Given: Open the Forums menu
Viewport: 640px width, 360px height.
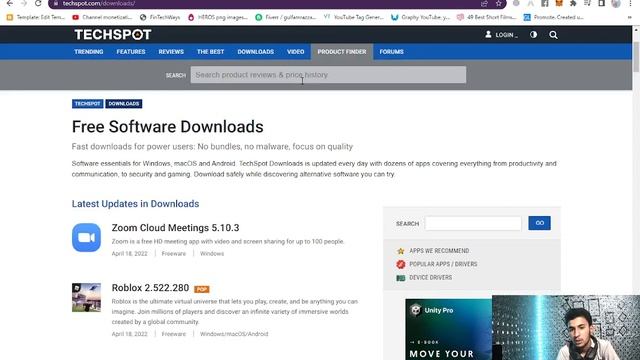Looking at the screenshot, I should [391, 52].
